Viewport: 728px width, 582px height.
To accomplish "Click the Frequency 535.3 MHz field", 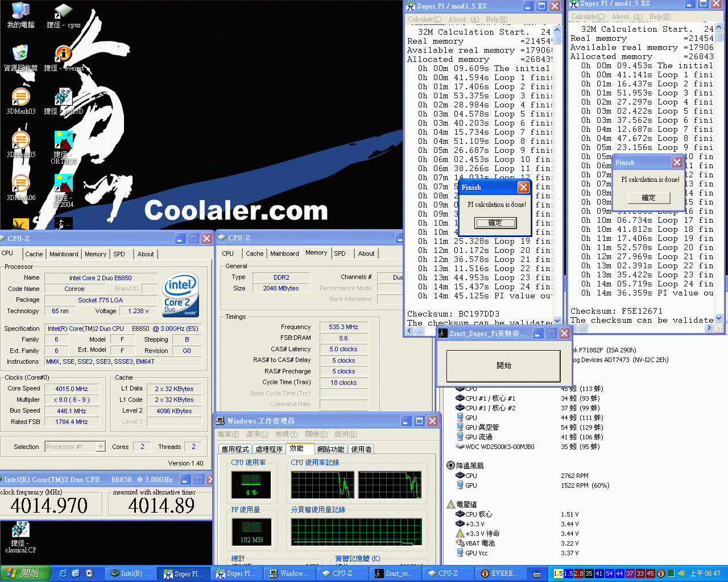I will coord(344,327).
